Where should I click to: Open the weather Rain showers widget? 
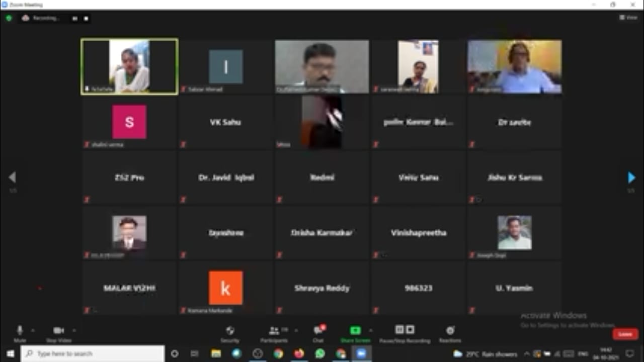click(485, 354)
